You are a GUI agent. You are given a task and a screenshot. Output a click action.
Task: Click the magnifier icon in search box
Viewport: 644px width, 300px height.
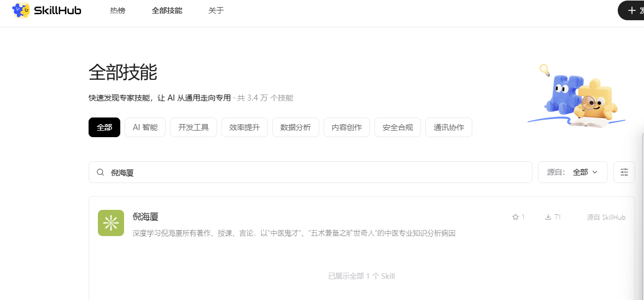pyautogui.click(x=101, y=172)
